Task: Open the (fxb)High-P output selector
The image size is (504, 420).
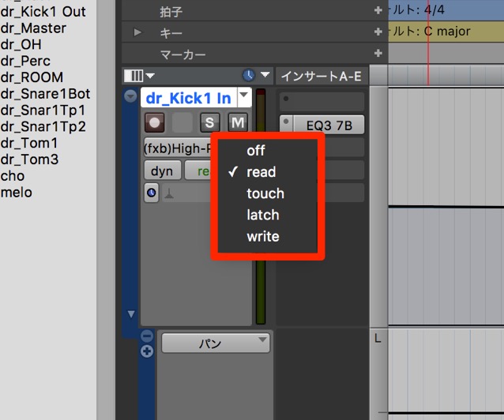Action: coord(178,148)
